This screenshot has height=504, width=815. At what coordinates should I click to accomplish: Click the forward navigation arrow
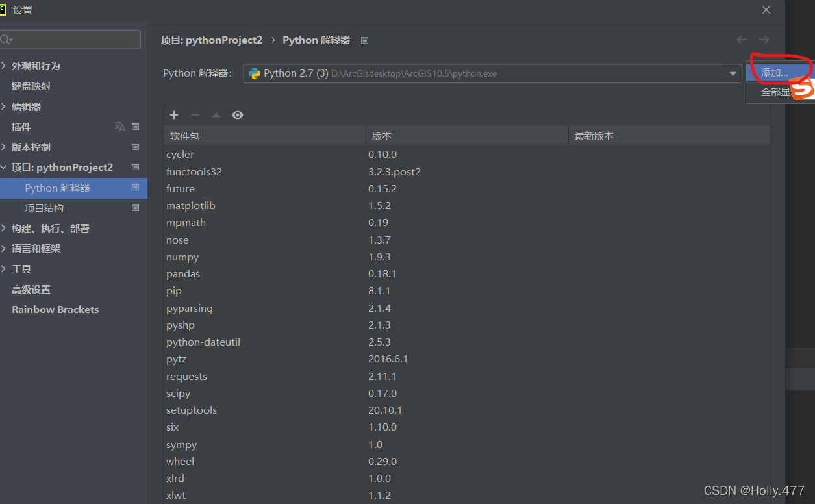click(764, 40)
